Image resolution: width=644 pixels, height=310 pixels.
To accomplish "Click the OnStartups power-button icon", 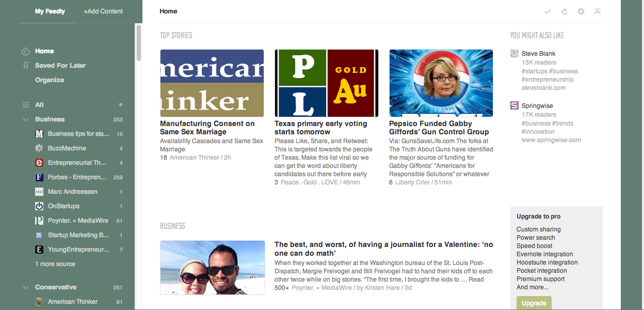I will click(39, 206).
